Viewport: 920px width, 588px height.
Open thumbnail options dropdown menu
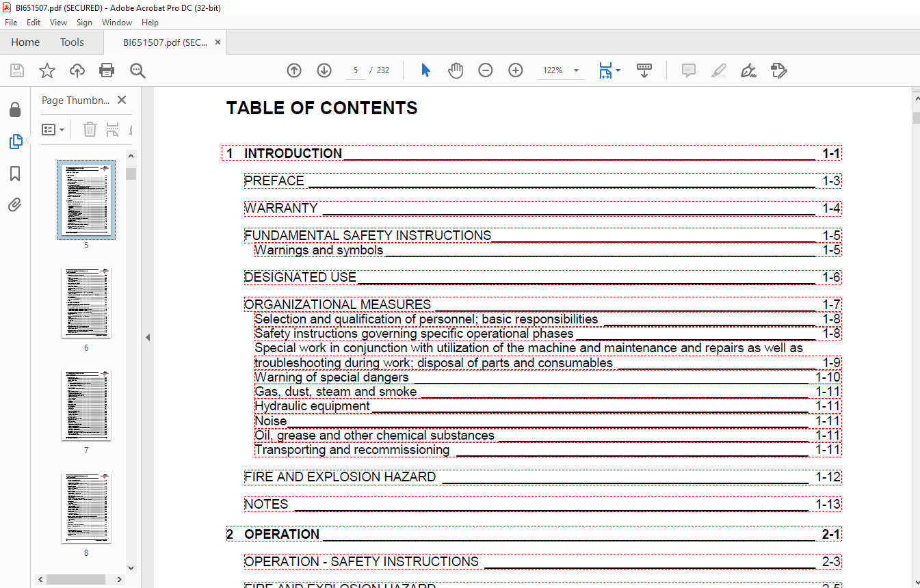[53, 129]
